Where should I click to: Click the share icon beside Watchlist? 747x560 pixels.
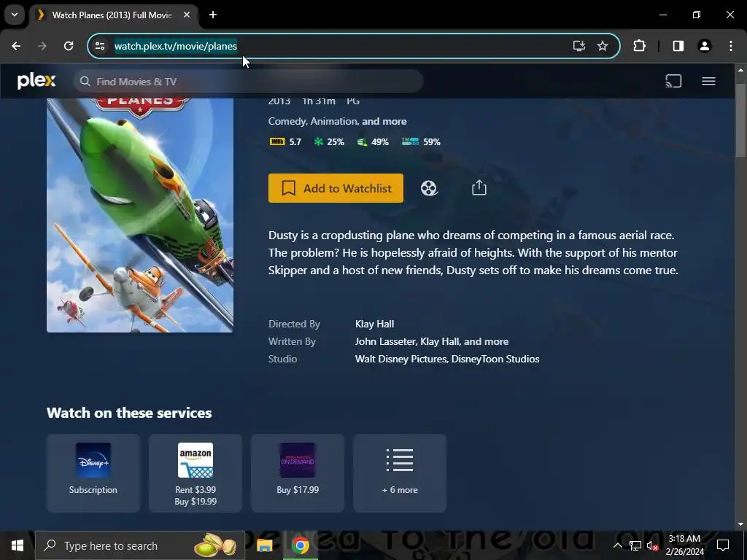[479, 187]
